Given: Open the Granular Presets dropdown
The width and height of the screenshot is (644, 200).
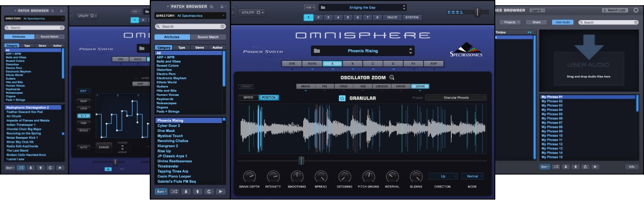Looking at the screenshot, I should [456, 98].
